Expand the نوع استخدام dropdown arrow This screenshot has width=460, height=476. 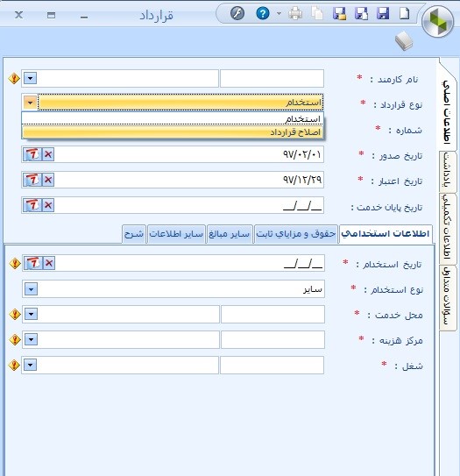click(x=31, y=289)
